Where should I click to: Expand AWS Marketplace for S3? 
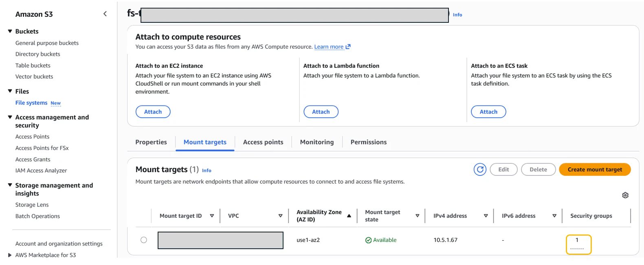click(x=10, y=255)
